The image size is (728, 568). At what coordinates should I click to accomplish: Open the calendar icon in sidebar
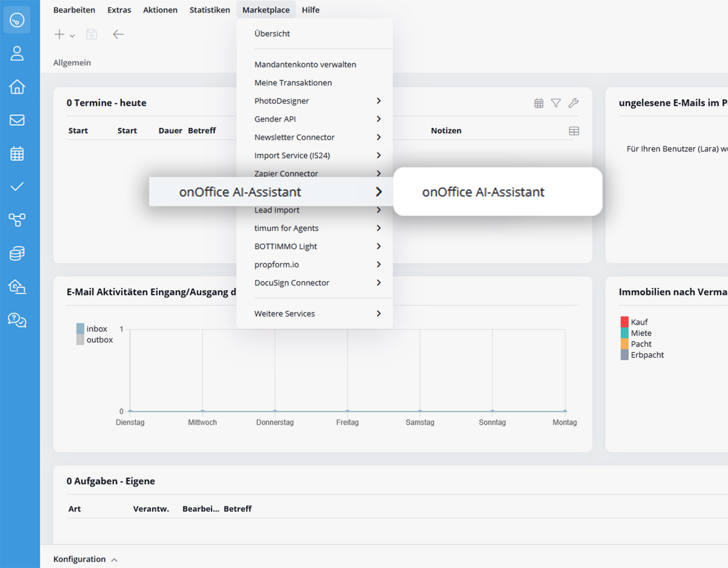click(17, 153)
